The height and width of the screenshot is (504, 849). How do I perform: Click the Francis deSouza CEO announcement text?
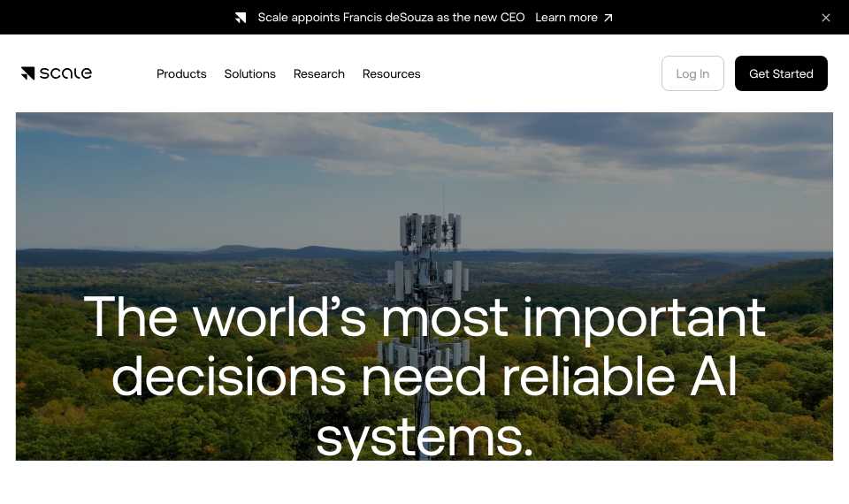391,18
